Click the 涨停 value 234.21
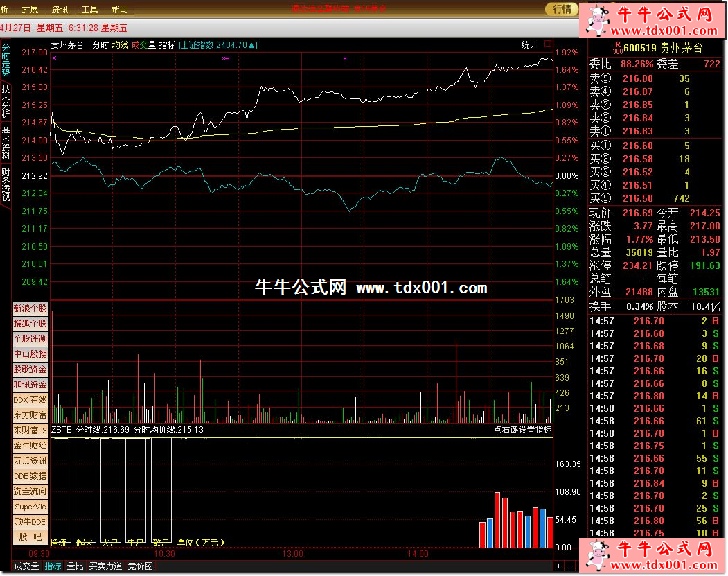 [x=637, y=265]
